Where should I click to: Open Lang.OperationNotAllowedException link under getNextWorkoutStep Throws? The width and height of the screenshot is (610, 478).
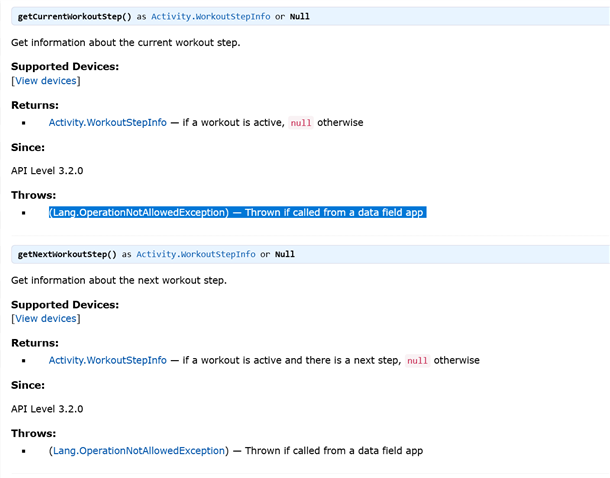click(x=138, y=451)
